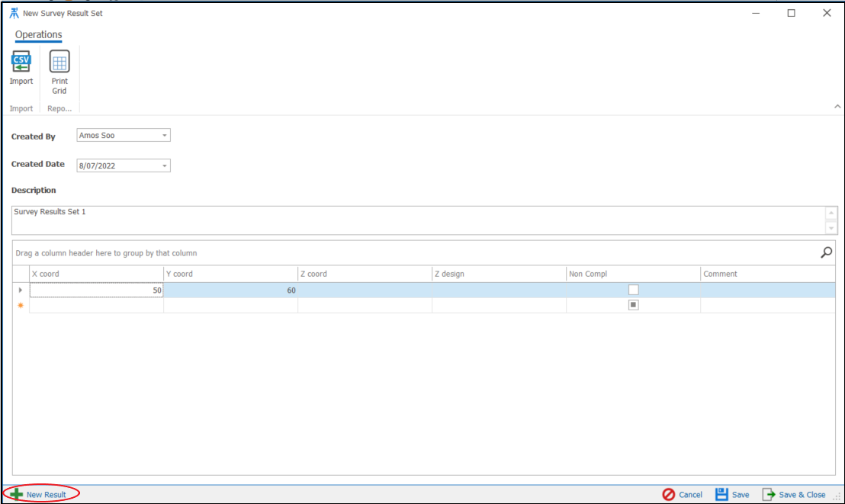Screen dimensions: 845x504
Task: Click the survey app icon in title bar
Action: pos(14,13)
